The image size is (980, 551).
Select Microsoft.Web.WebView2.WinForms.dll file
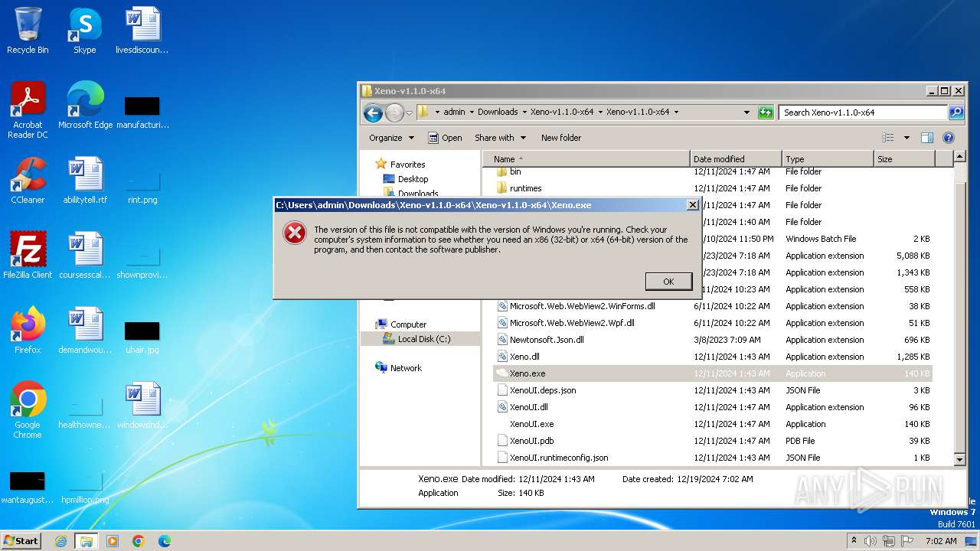click(582, 306)
